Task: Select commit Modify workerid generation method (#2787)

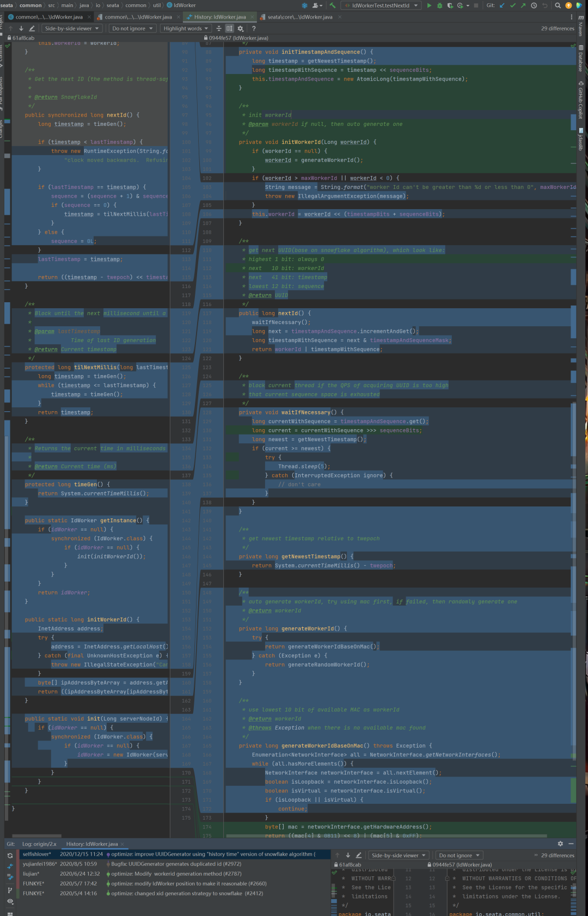Action: coord(175,874)
